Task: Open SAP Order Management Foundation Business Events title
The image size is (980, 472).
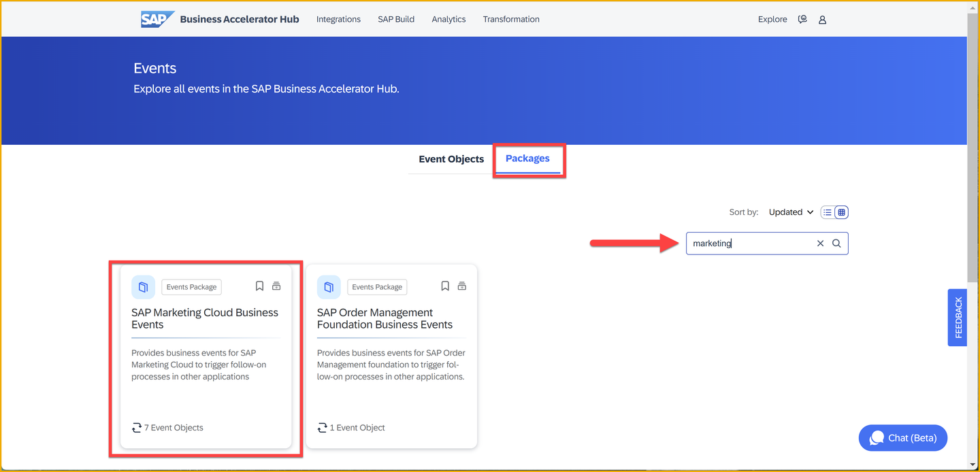Action: tap(385, 318)
